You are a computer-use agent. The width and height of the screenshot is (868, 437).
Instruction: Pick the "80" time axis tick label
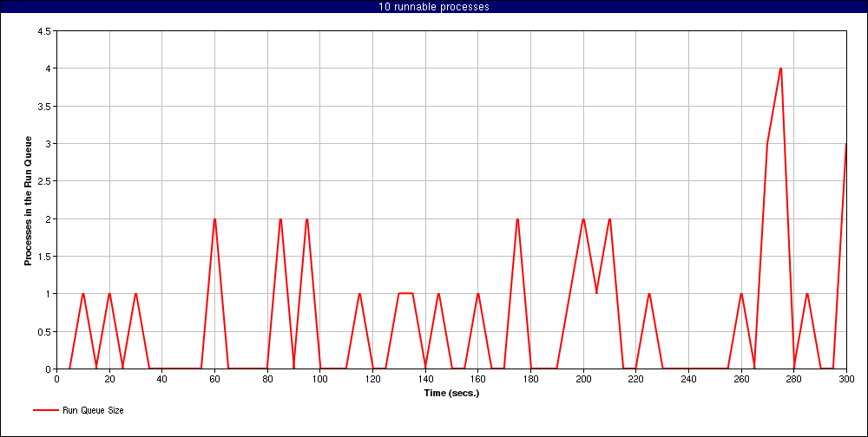pos(267,380)
